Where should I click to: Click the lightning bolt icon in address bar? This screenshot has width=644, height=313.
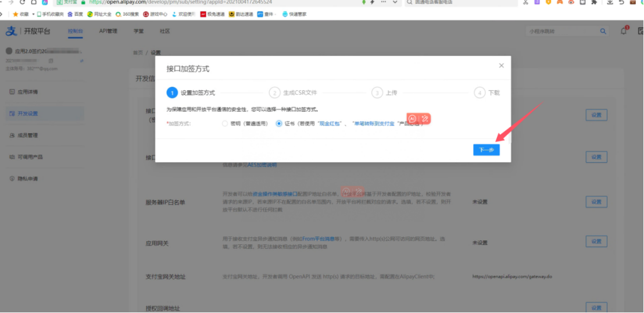[373, 2]
